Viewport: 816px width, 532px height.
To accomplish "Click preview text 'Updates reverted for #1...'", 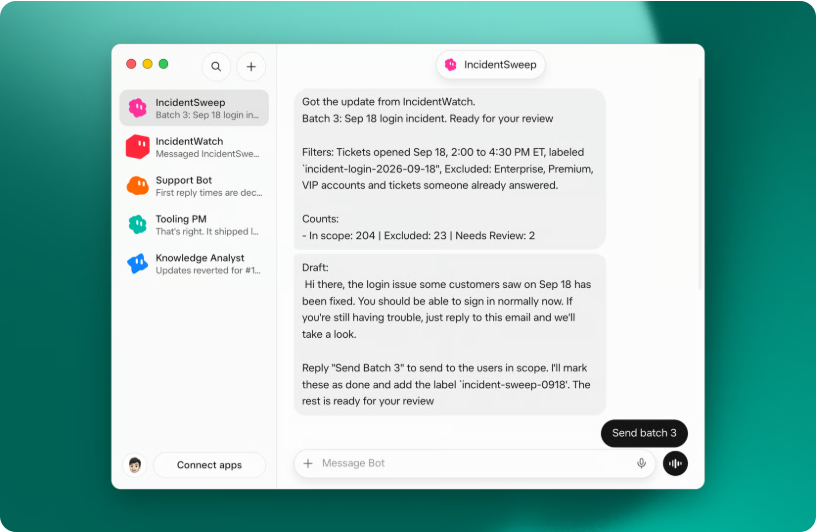I will point(208,270).
